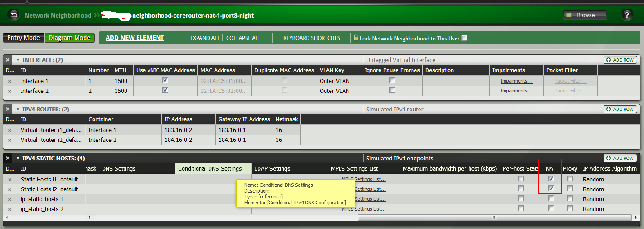Collapse the IPV4 STATIC HOSTS section triangle
Viewport: 644px width, 229px height.
[x=18, y=158]
